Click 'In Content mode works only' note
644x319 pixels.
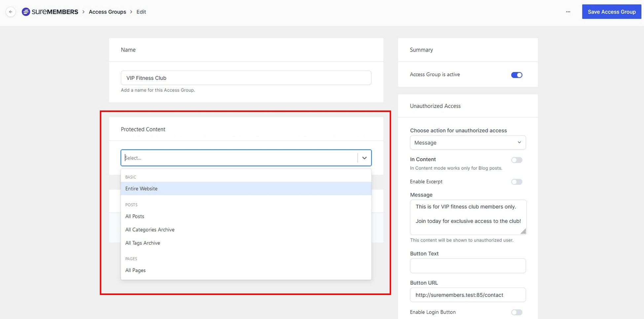(x=456, y=168)
